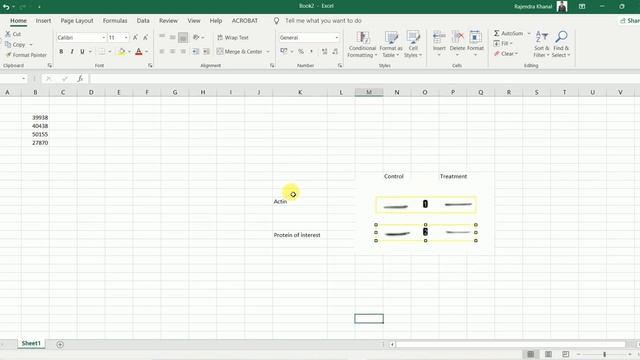Screen dimensions: 640x360
Task: Click the insert function fx icon
Action: click(x=80, y=79)
